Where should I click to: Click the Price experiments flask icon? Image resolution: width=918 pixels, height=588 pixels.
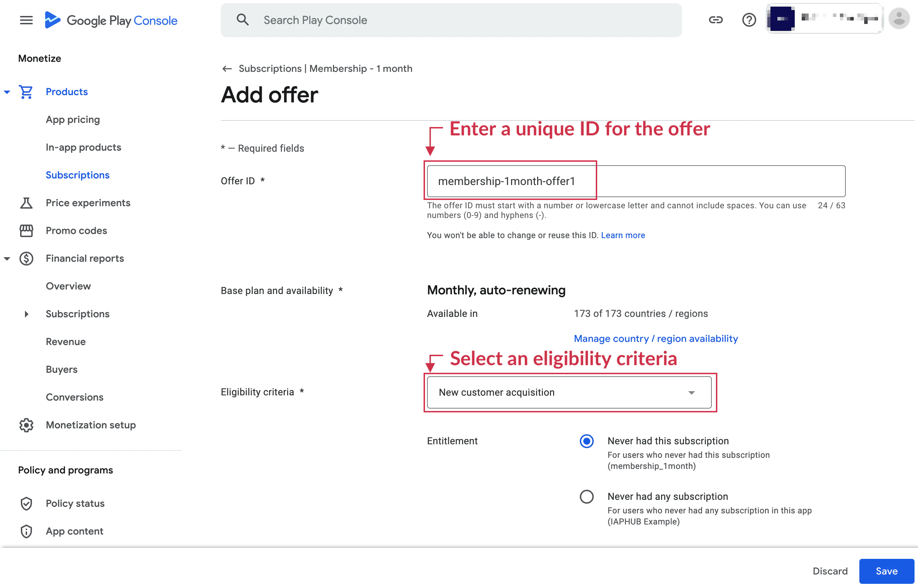point(26,203)
